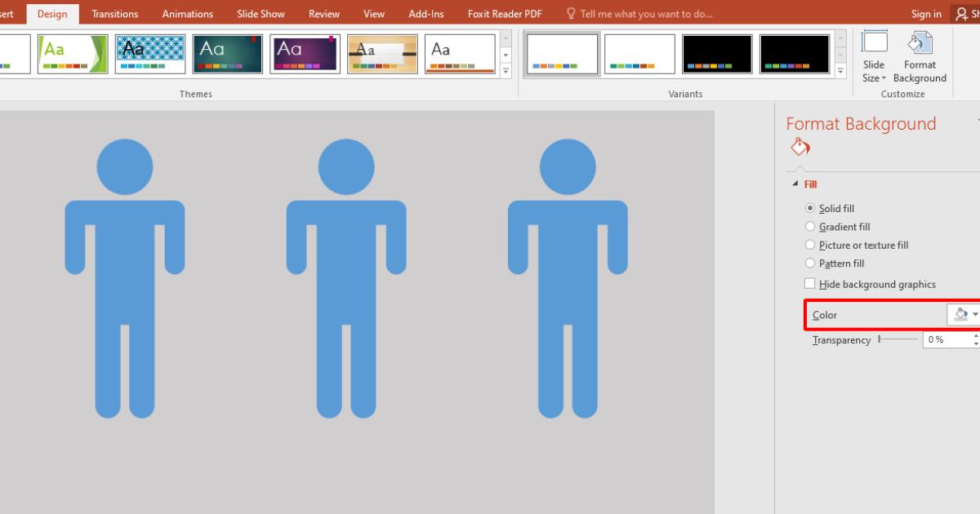Select the green arrow theme thumbnail

[x=73, y=54]
